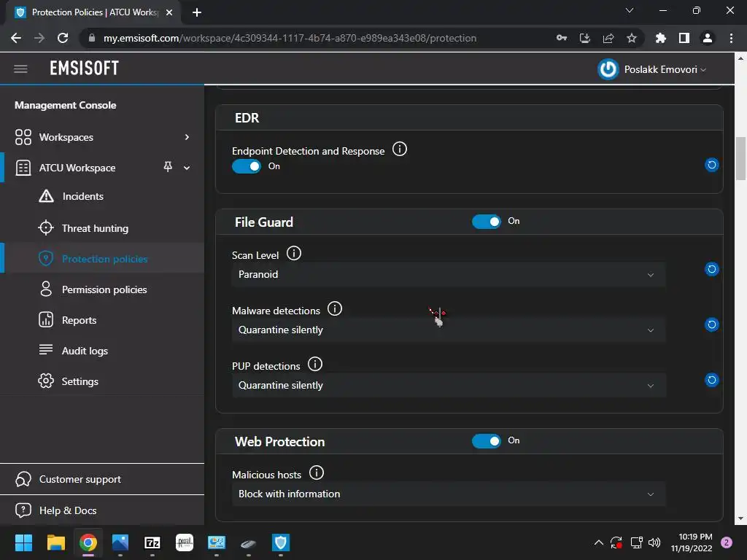Click the Workspaces grid icon in the sidebar

coord(23,137)
